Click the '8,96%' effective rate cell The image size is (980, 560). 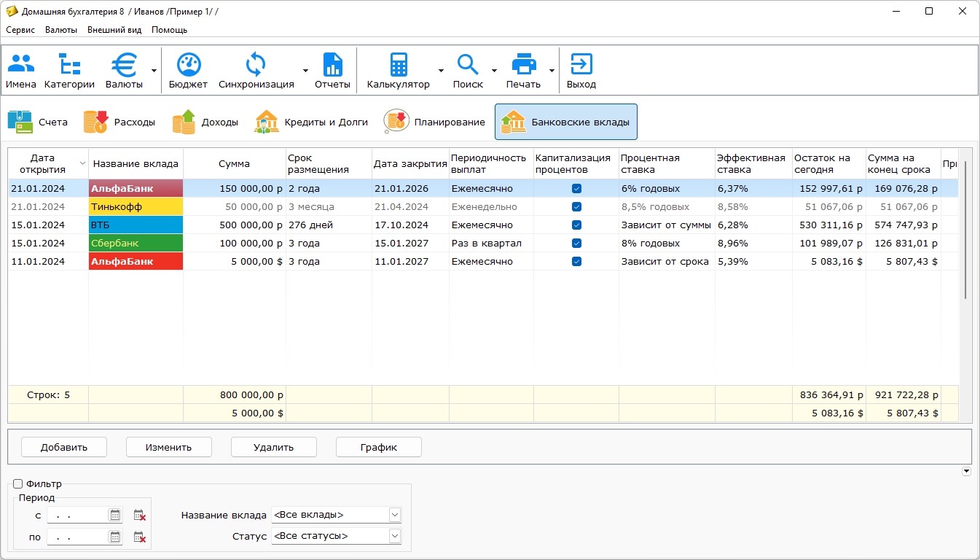point(753,243)
